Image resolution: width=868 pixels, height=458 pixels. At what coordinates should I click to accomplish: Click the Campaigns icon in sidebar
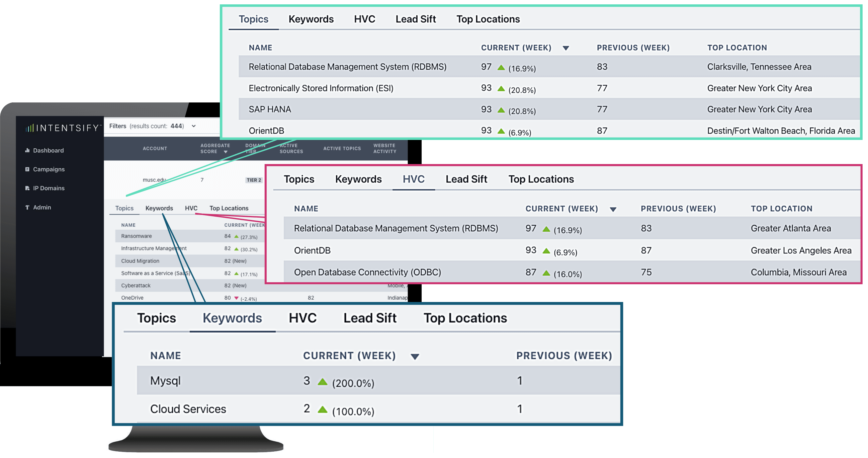tap(27, 169)
